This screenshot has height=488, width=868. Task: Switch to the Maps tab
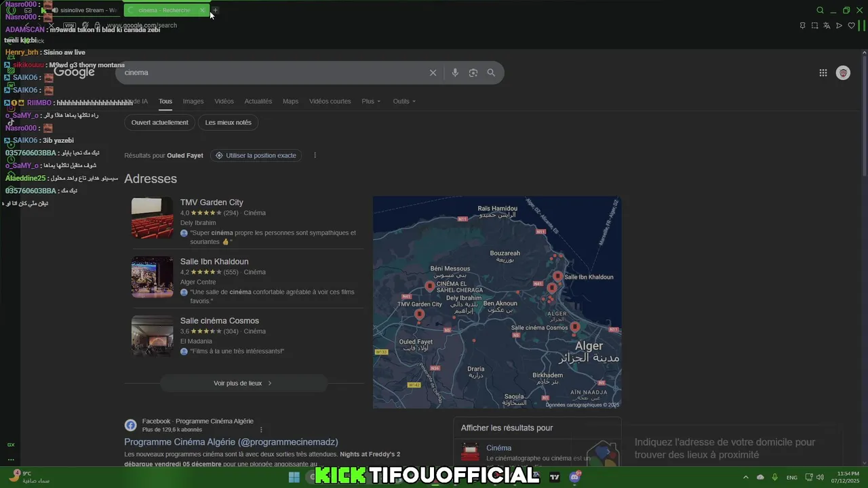pyautogui.click(x=290, y=101)
